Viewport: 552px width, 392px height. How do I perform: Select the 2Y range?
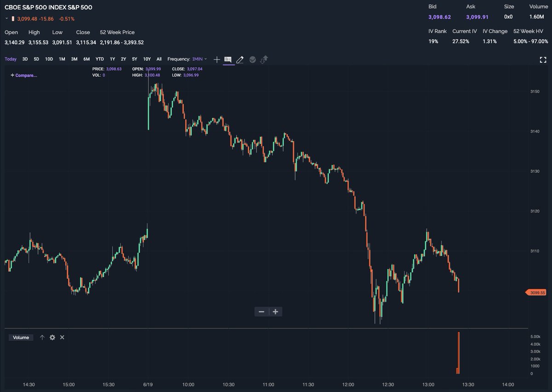coord(123,59)
